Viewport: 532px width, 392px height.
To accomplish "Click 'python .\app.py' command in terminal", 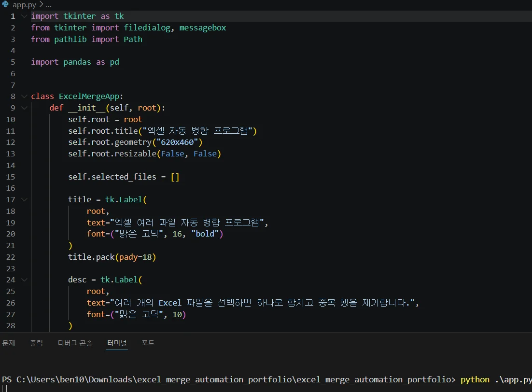I will (x=496, y=379).
